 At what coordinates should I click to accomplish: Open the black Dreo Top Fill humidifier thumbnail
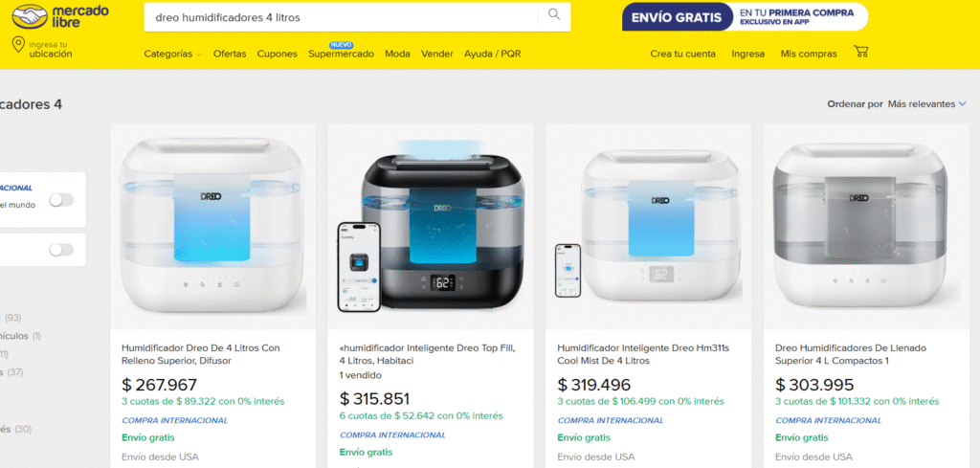[430, 227]
